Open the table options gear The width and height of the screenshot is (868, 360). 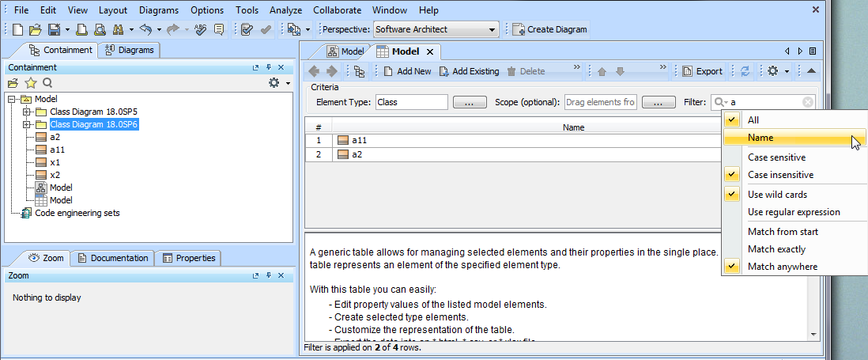(772, 71)
